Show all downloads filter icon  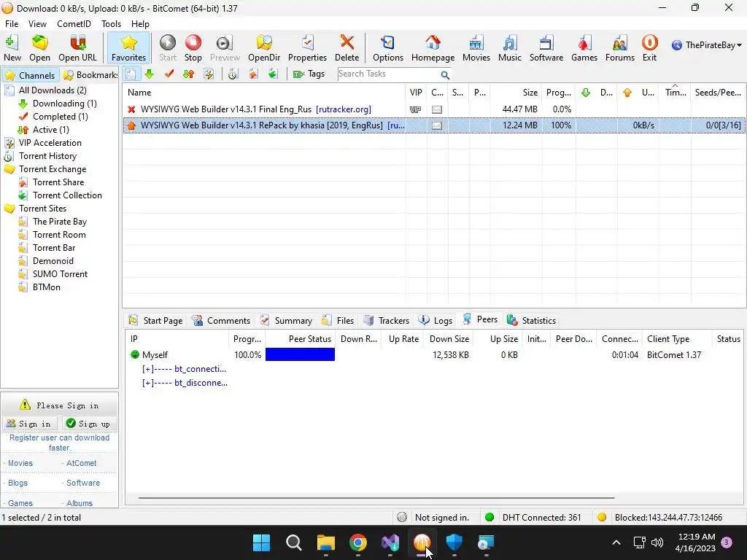pyautogui.click(x=131, y=74)
